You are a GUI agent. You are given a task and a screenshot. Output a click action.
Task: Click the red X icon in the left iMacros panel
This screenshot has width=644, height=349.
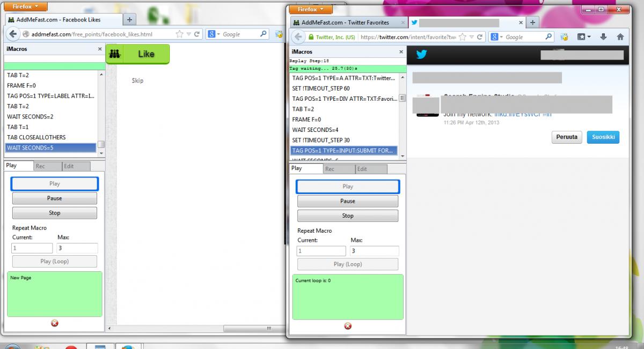point(54,323)
